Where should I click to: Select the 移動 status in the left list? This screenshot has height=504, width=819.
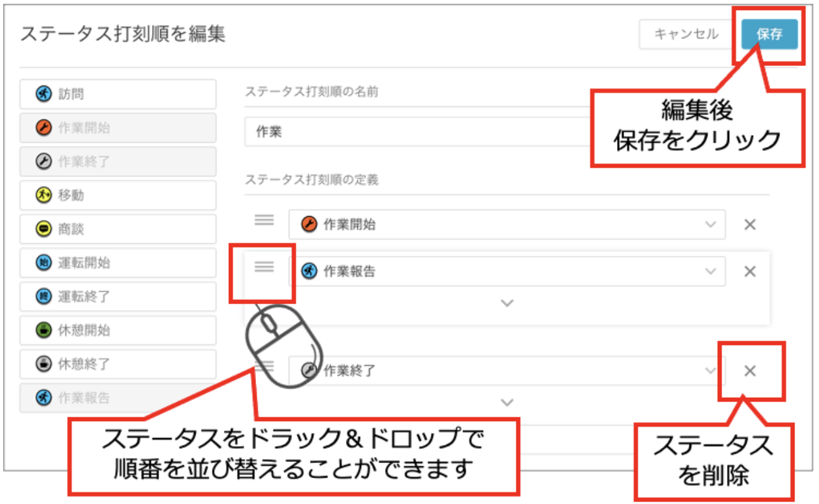[118, 195]
